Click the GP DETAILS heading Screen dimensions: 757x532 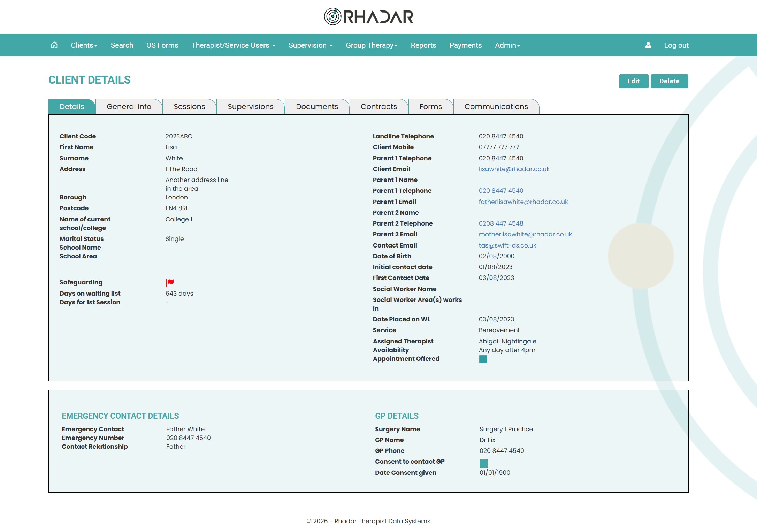click(397, 416)
